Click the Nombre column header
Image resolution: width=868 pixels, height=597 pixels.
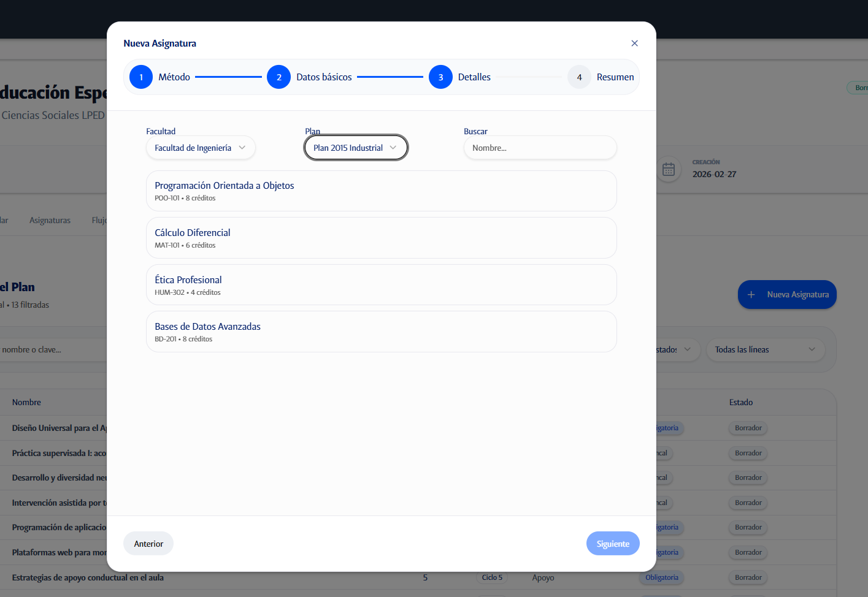coord(26,402)
